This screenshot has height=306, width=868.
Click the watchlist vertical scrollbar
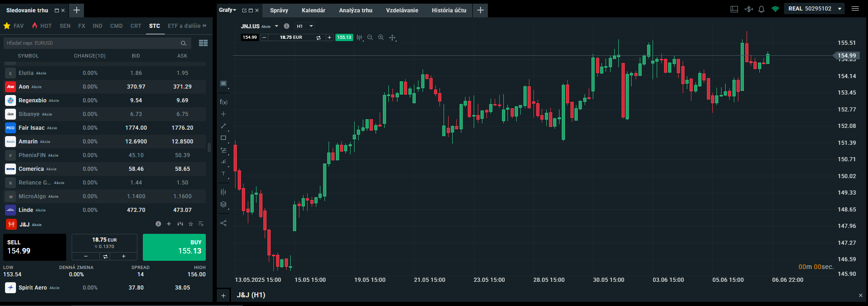point(209,148)
